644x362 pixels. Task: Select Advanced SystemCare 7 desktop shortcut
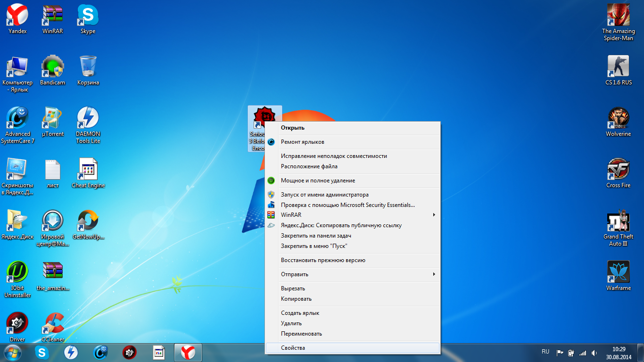[x=17, y=125]
